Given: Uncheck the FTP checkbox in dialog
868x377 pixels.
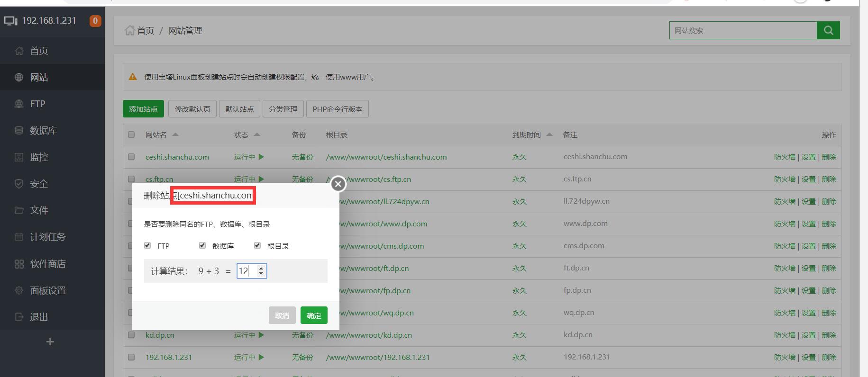Looking at the screenshot, I should tap(147, 245).
